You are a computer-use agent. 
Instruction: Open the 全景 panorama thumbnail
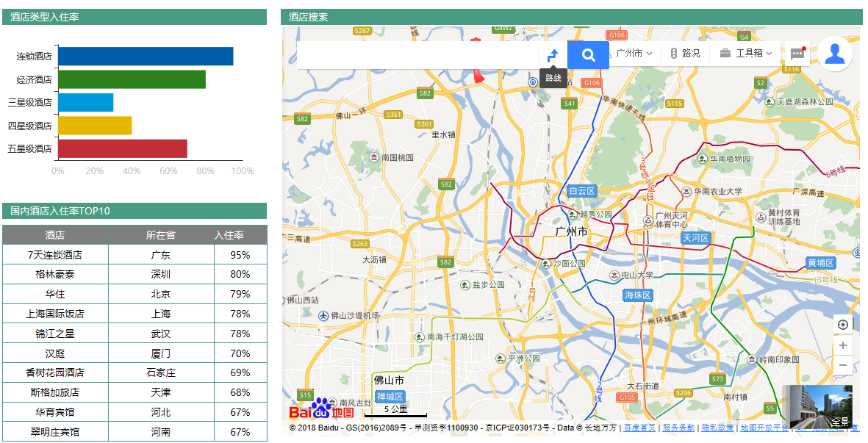pos(817,406)
